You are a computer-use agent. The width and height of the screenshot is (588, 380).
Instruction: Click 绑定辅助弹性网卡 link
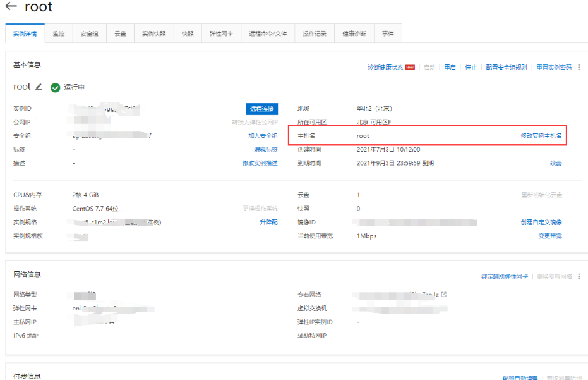(x=505, y=276)
